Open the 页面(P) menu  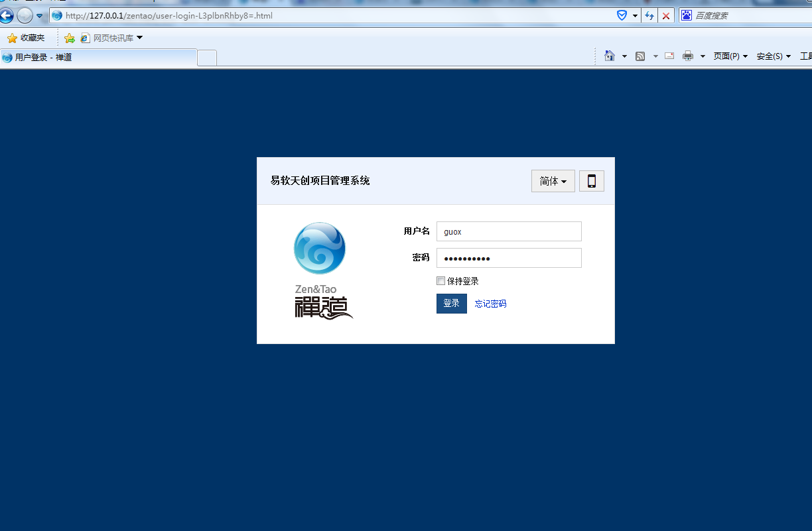point(730,56)
